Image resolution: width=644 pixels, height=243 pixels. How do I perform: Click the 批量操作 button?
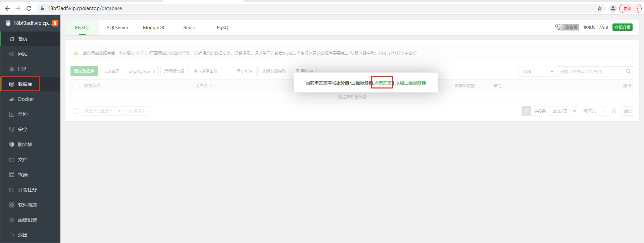[x=137, y=111]
